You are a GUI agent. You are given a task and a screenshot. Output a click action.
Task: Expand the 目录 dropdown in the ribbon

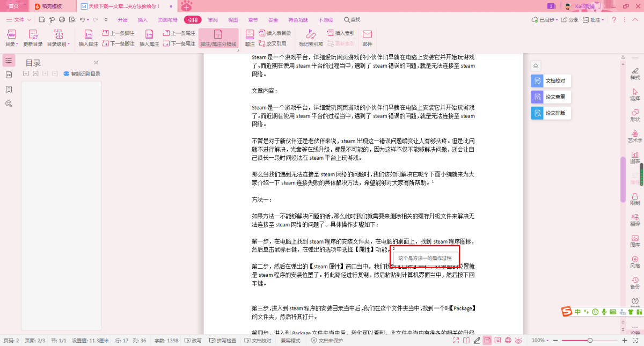tap(11, 44)
